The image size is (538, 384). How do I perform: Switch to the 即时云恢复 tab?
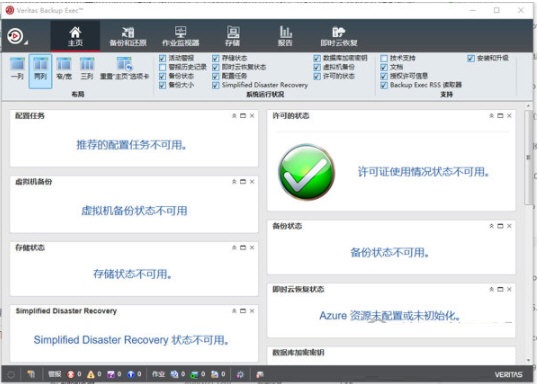[339, 36]
